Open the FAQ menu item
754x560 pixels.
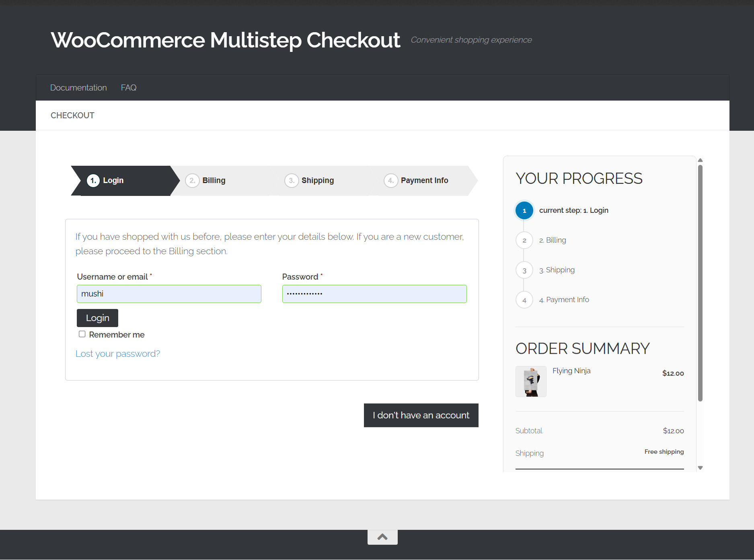(129, 88)
